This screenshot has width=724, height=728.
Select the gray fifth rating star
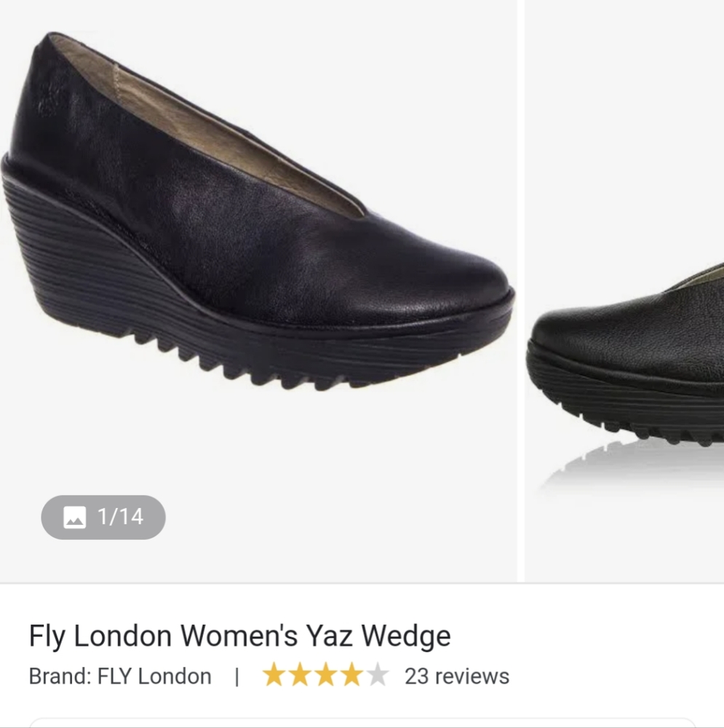pos(378,675)
